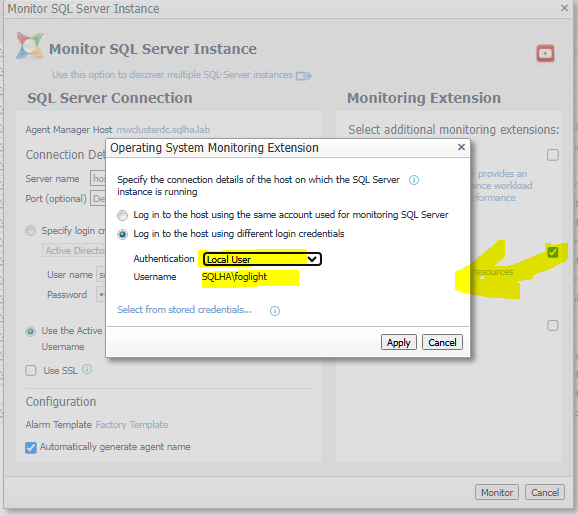
Task: Uncheck the green highlighted monitoring extension checkbox
Action: click(x=553, y=252)
